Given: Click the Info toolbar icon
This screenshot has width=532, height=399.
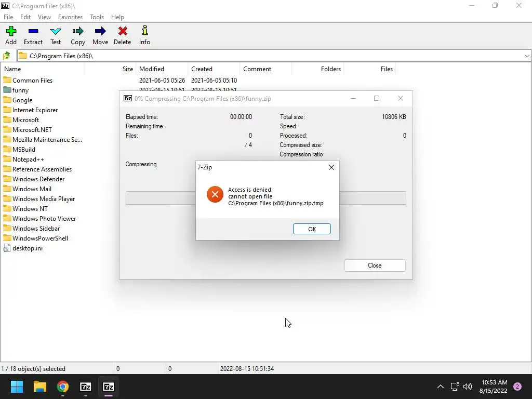Looking at the screenshot, I should 145,31.
